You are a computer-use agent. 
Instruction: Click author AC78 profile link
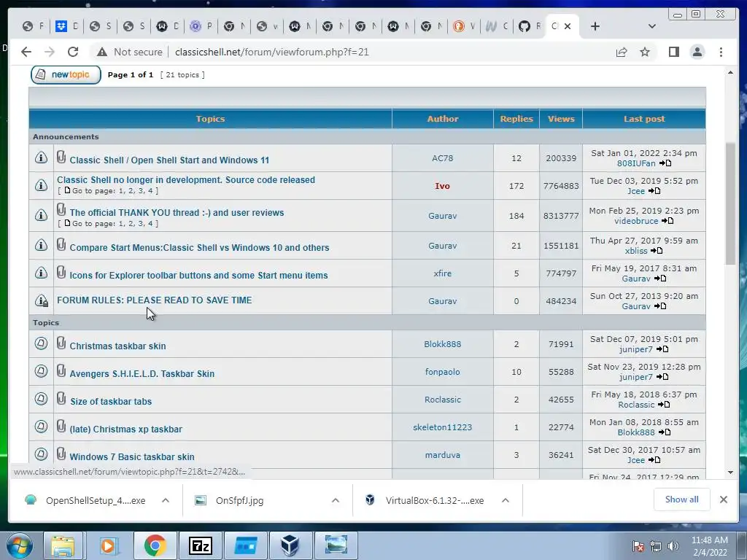[443, 158]
